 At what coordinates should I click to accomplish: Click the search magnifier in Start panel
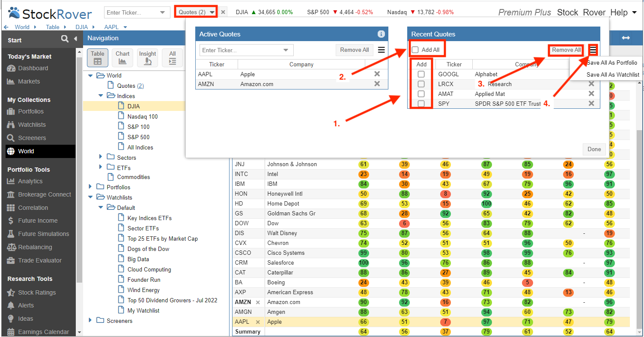[x=65, y=39]
